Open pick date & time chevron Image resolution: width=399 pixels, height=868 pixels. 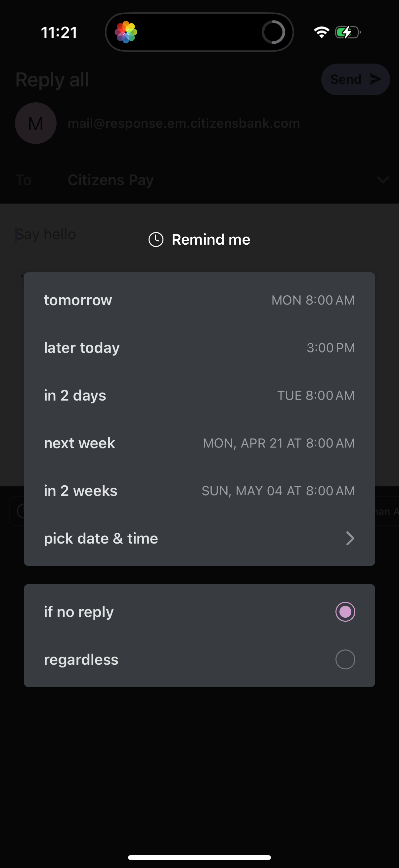point(350,538)
